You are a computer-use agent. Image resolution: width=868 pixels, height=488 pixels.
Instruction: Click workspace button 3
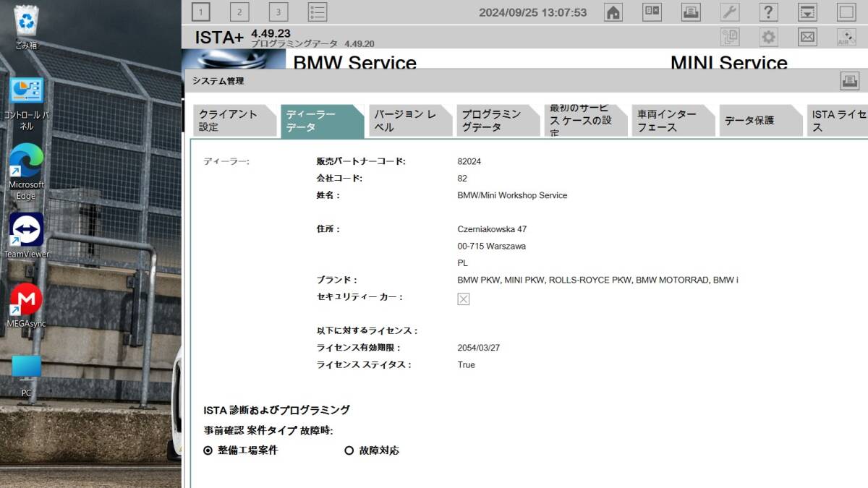click(278, 12)
